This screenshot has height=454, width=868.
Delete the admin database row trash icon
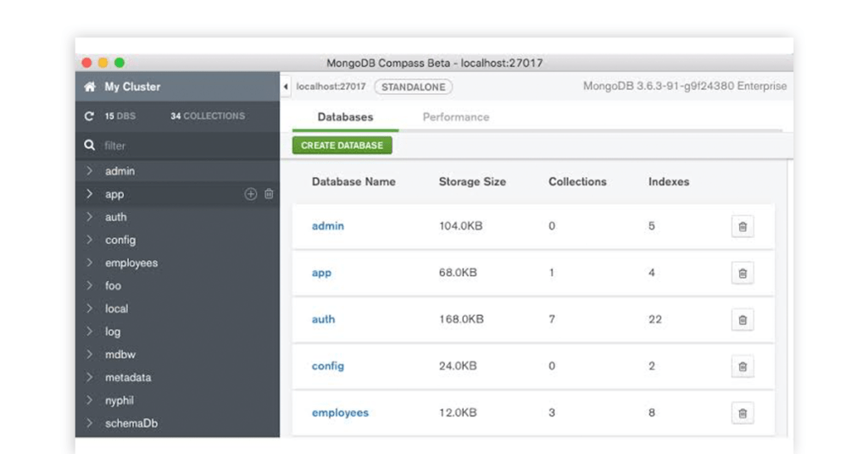pyautogui.click(x=743, y=226)
